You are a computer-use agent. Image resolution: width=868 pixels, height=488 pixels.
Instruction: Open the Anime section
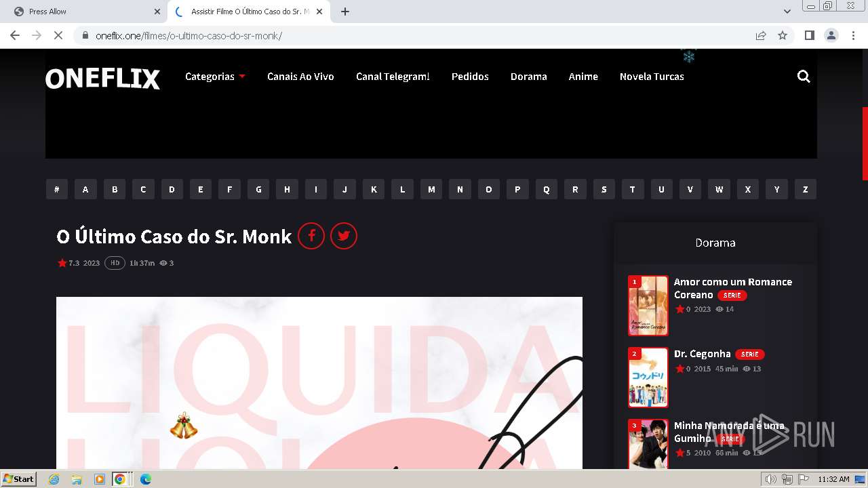coord(583,77)
